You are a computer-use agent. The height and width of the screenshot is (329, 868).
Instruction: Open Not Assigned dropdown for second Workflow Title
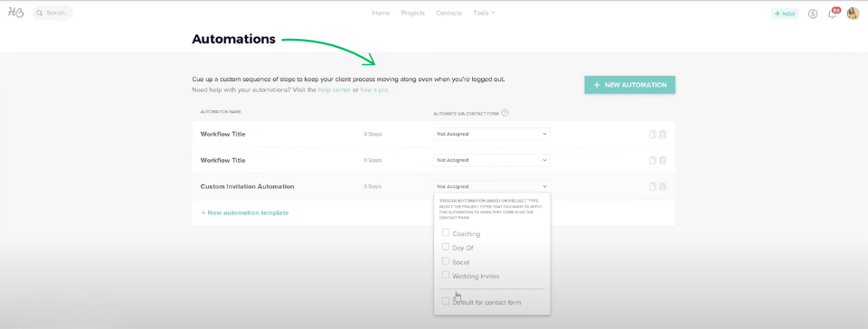[492, 160]
